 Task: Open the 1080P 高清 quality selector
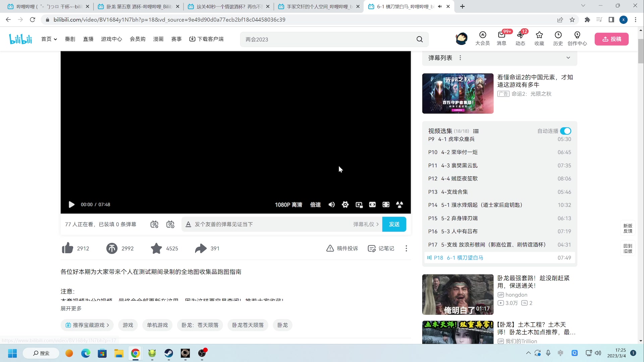click(x=288, y=204)
